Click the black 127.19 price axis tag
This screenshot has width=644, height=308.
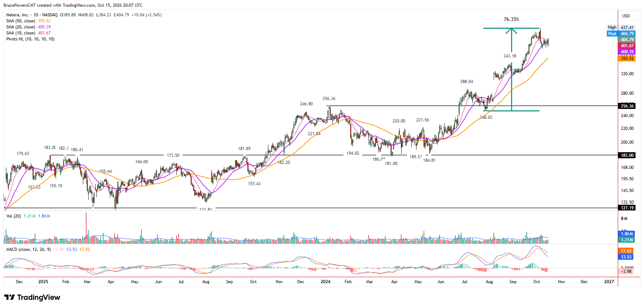[627, 208]
